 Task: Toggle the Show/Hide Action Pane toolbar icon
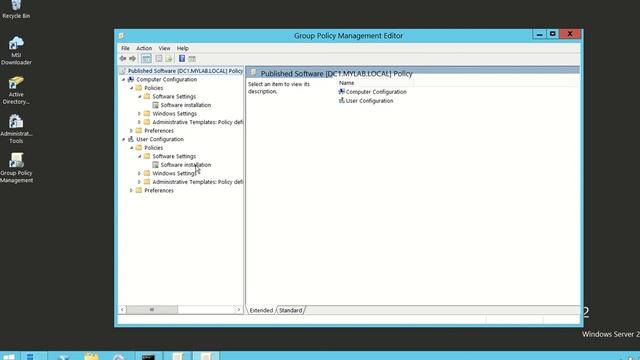click(192, 59)
